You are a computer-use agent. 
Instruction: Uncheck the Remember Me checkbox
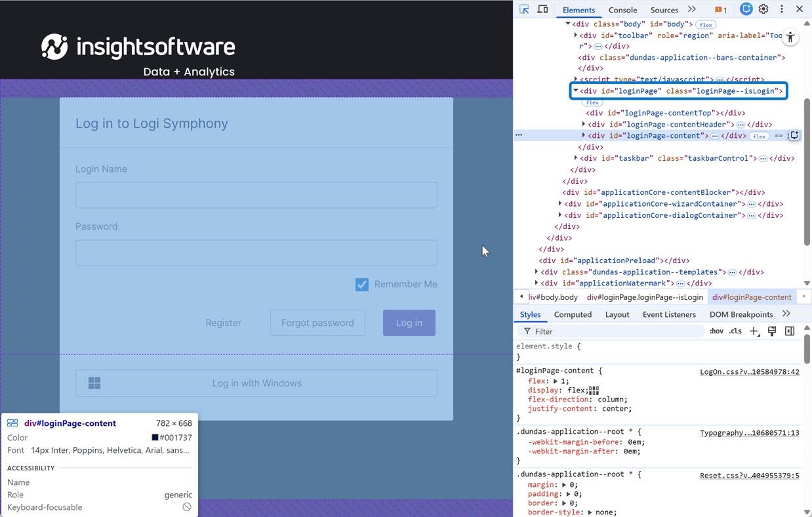coord(362,284)
